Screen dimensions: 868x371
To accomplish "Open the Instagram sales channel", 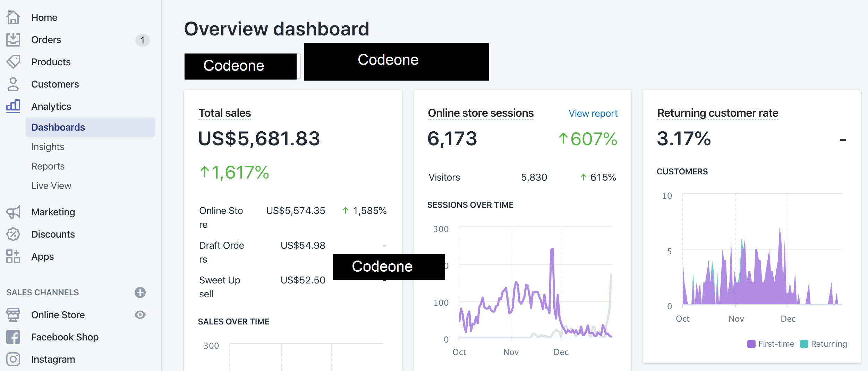I will 53,359.
